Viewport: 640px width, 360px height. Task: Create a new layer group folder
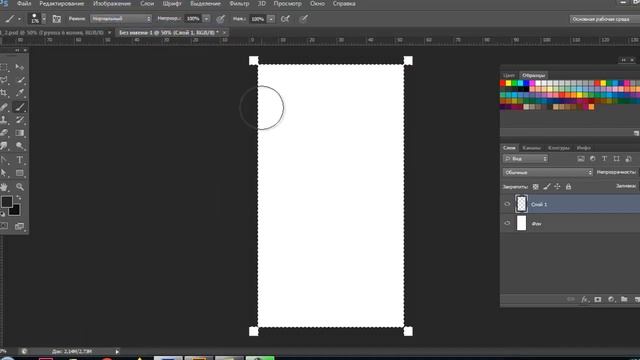point(624,299)
